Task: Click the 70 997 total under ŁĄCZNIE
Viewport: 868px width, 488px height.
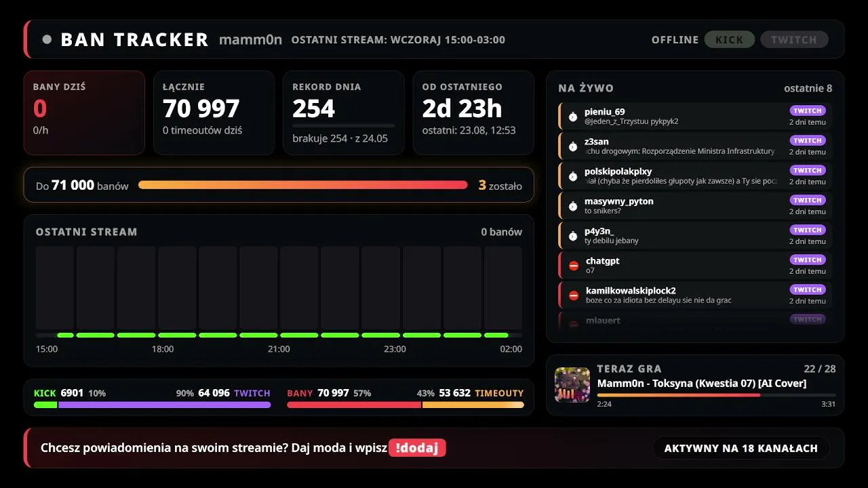Action: pyautogui.click(x=201, y=108)
